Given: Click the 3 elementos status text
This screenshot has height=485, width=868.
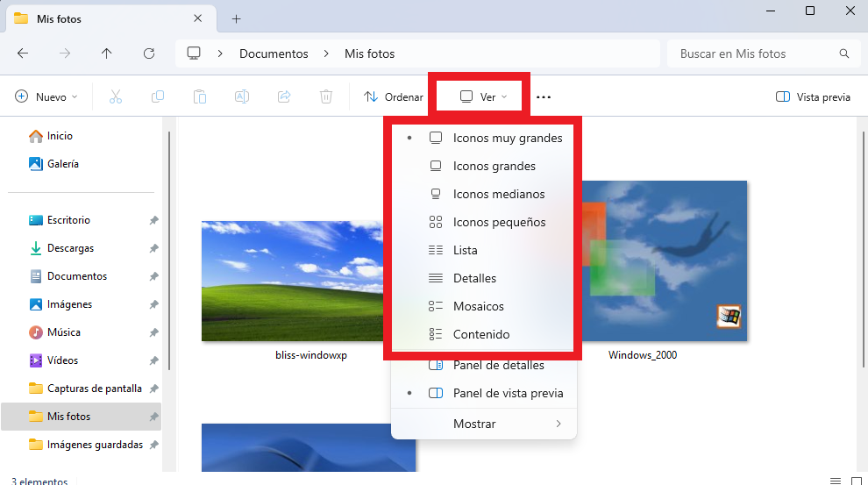Looking at the screenshot, I should pyautogui.click(x=39, y=481).
